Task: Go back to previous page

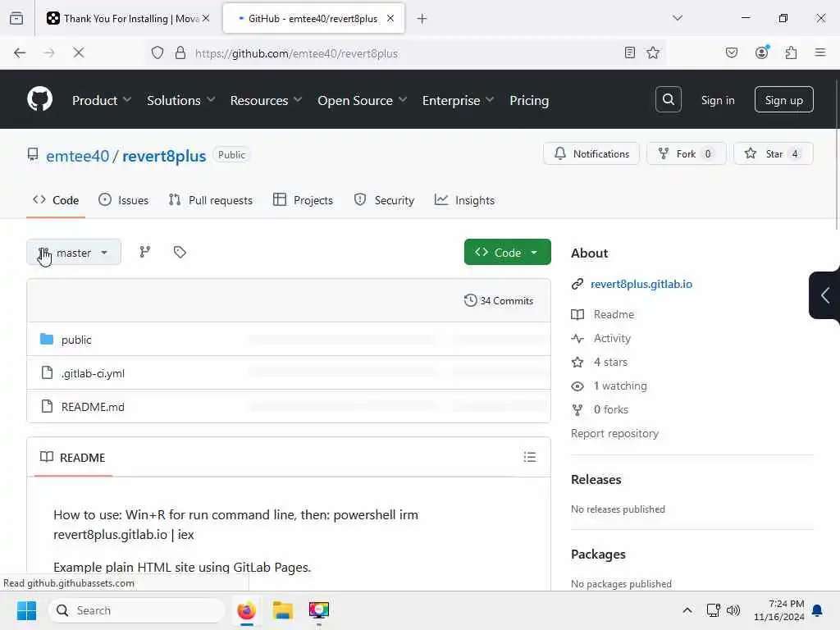Action: pyautogui.click(x=20, y=52)
